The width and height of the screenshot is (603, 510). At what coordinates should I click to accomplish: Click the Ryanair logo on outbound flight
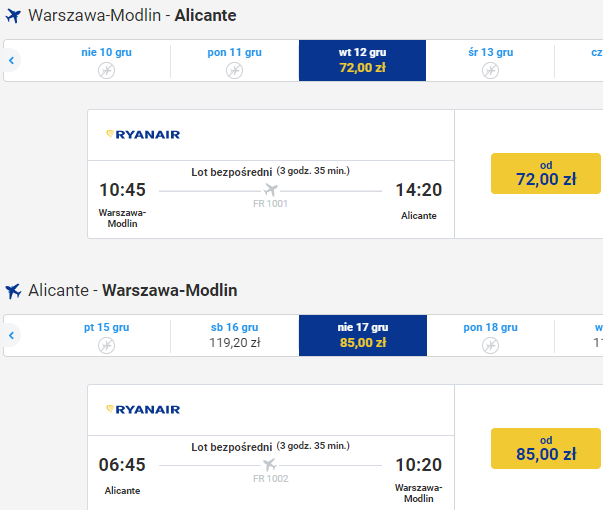(x=143, y=135)
